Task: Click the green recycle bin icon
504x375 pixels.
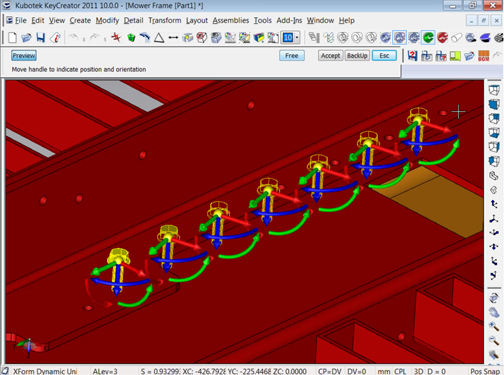Action: point(131,37)
